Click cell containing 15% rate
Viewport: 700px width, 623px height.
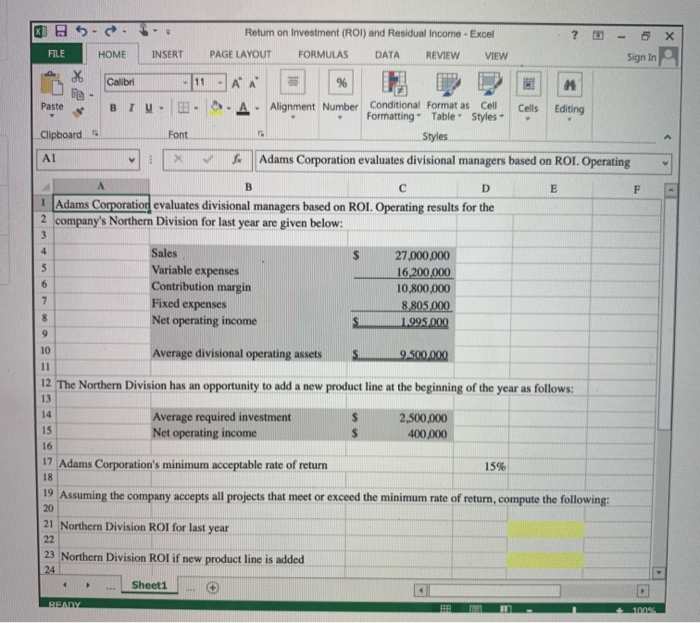(481, 466)
